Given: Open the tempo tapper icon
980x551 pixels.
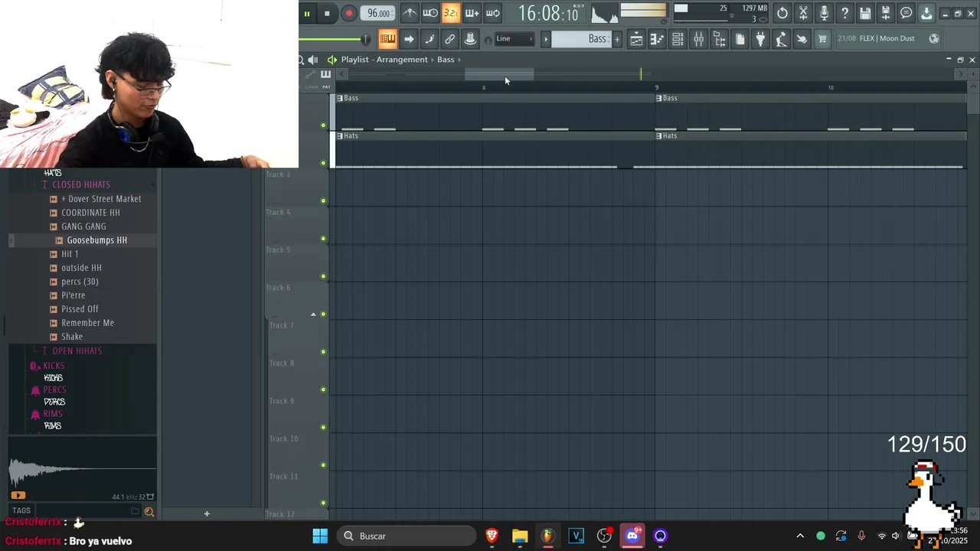Looking at the screenshot, I should pos(781,39).
